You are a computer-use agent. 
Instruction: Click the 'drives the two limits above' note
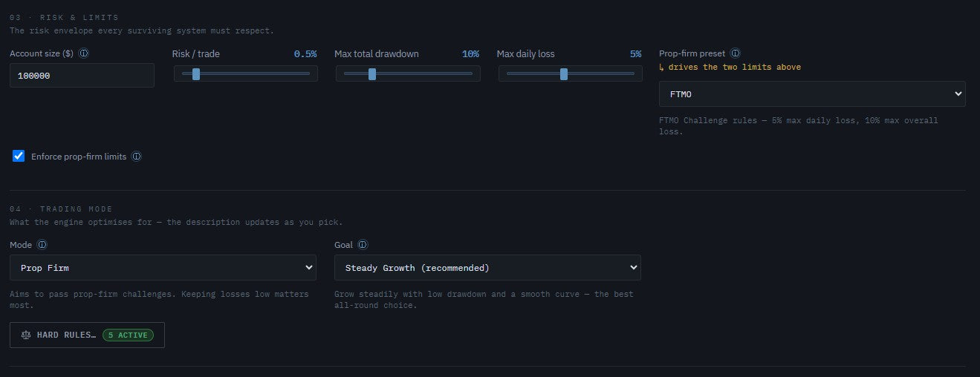click(730, 68)
